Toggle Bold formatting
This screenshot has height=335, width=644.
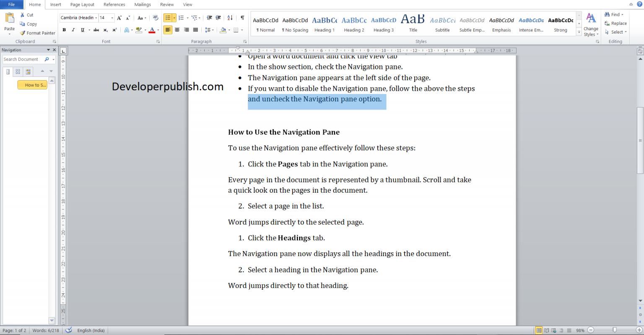[x=64, y=30]
